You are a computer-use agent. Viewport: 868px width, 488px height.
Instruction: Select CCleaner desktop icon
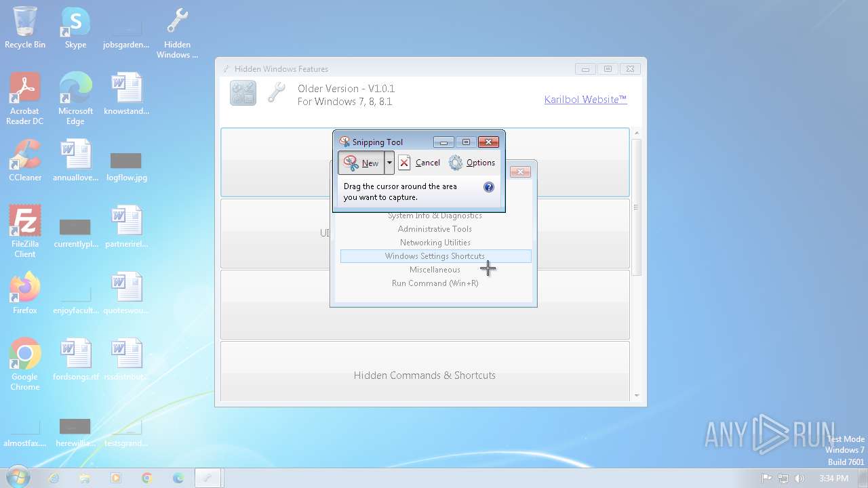click(x=25, y=161)
